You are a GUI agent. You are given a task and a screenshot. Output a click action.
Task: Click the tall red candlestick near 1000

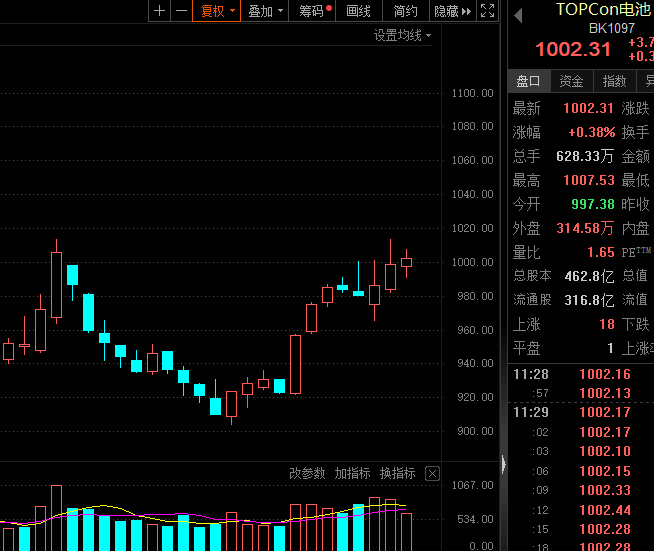point(56,285)
